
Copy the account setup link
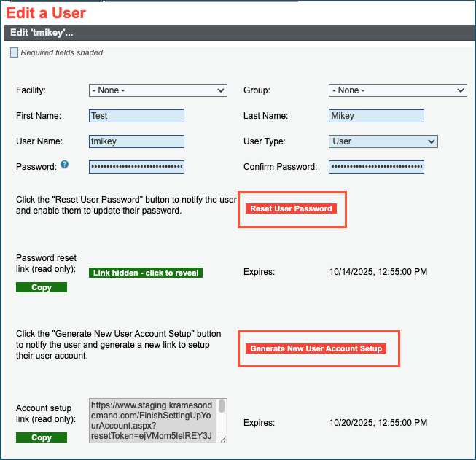[42, 438]
